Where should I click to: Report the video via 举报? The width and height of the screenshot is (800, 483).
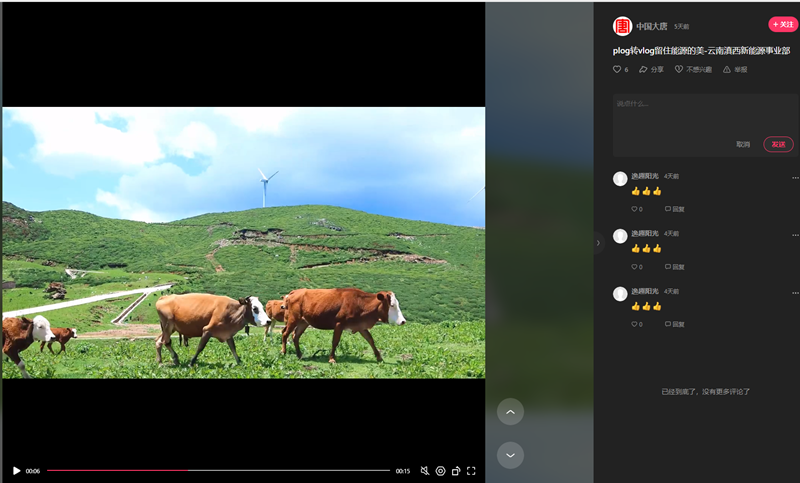click(x=735, y=70)
